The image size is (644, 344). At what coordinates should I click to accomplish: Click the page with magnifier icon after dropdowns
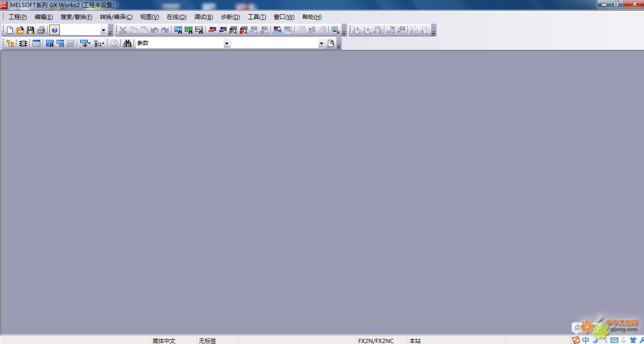tap(331, 44)
